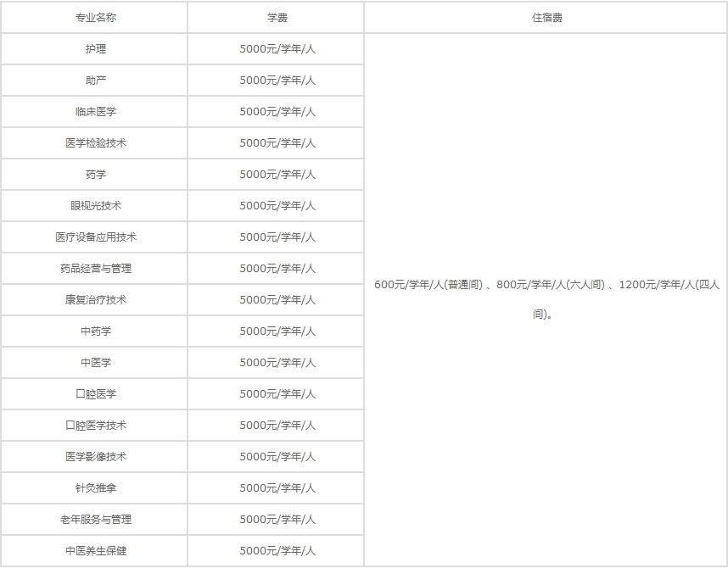This screenshot has height=568, width=728.
Task: Select the 眼视光技术 cell
Action: [x=93, y=205]
